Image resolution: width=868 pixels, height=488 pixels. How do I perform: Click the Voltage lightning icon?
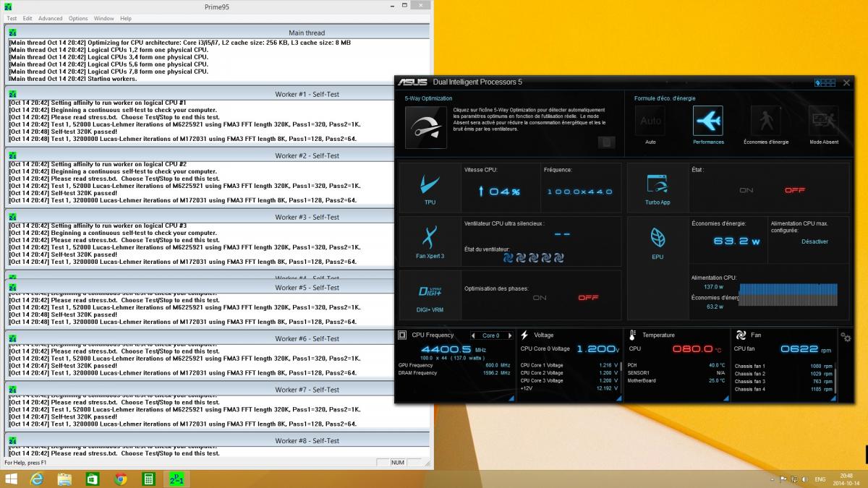pos(524,335)
